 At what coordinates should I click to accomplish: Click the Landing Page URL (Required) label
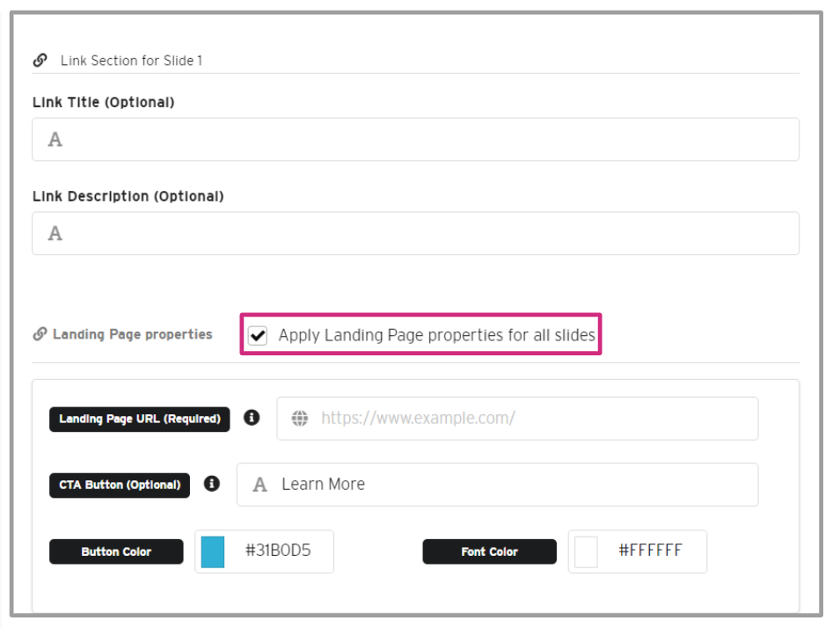pyautogui.click(x=140, y=419)
